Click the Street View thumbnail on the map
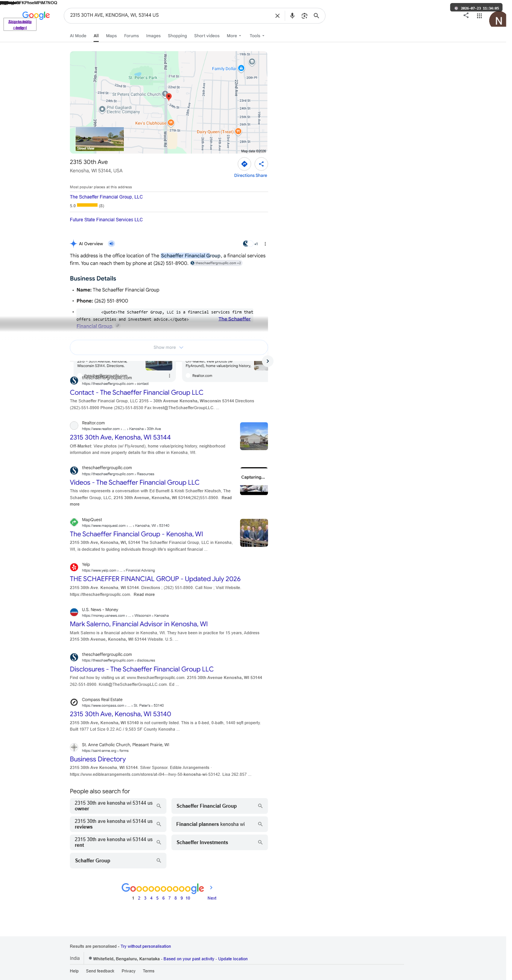 (x=100, y=139)
